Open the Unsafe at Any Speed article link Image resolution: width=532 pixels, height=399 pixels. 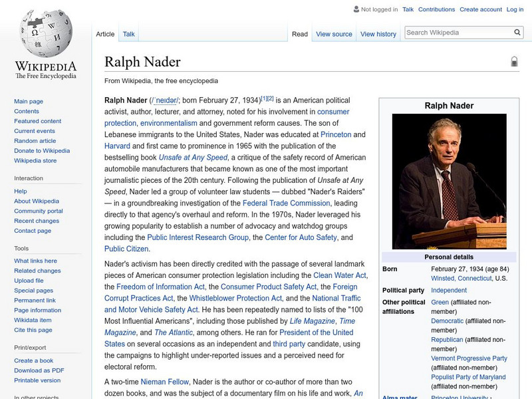click(x=193, y=159)
